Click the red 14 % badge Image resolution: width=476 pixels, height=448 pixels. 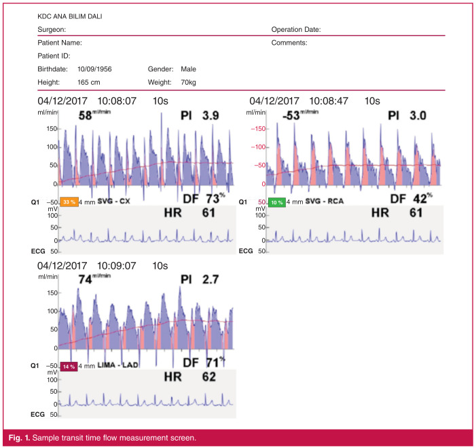coord(69,366)
